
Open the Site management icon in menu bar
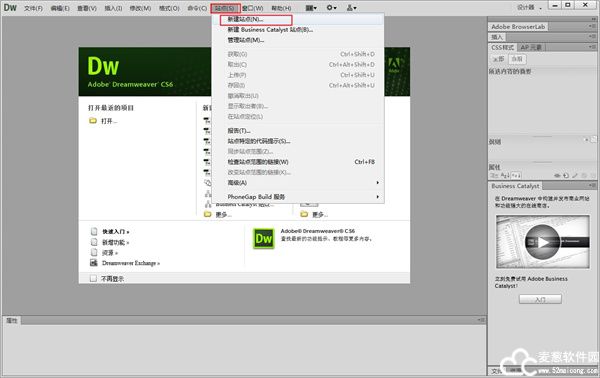point(351,8)
